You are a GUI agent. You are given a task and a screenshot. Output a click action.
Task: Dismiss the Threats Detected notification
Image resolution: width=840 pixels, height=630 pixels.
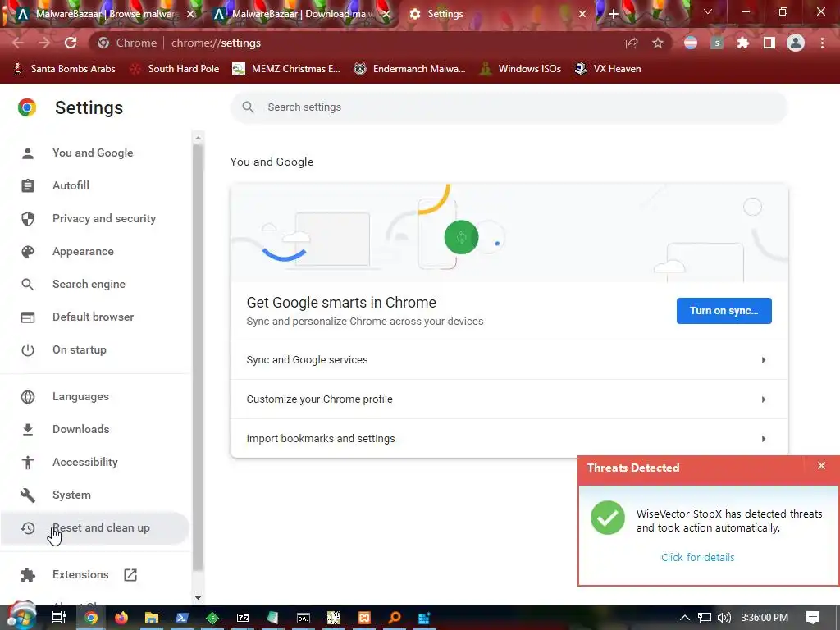click(x=821, y=466)
